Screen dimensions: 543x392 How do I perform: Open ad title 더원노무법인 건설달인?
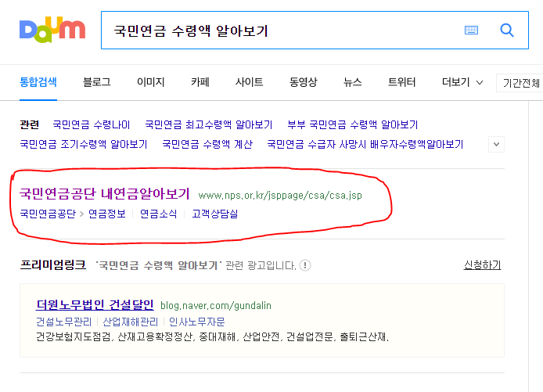[95, 304]
